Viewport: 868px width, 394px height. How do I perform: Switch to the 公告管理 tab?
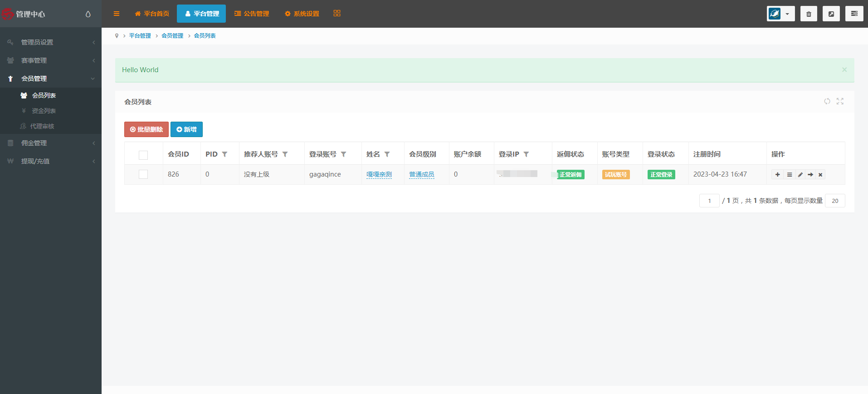point(252,14)
